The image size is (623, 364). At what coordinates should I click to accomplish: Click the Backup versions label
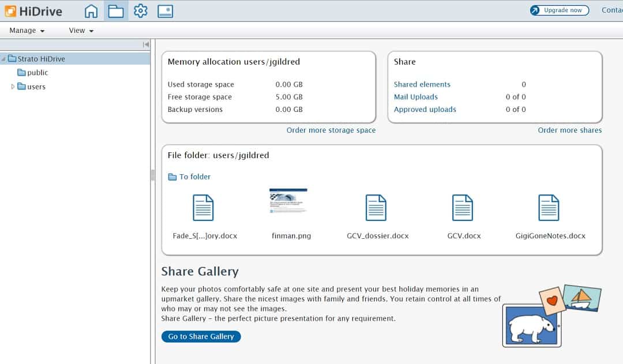pos(195,109)
